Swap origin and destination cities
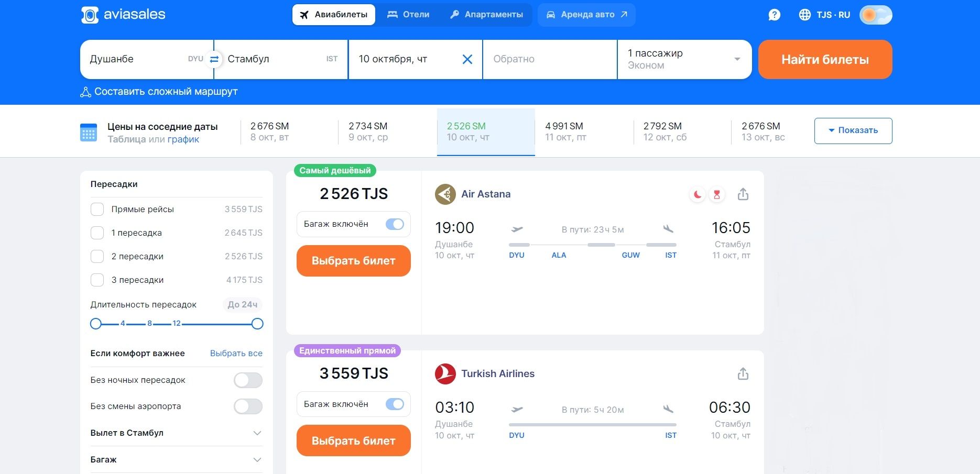 pos(214,59)
